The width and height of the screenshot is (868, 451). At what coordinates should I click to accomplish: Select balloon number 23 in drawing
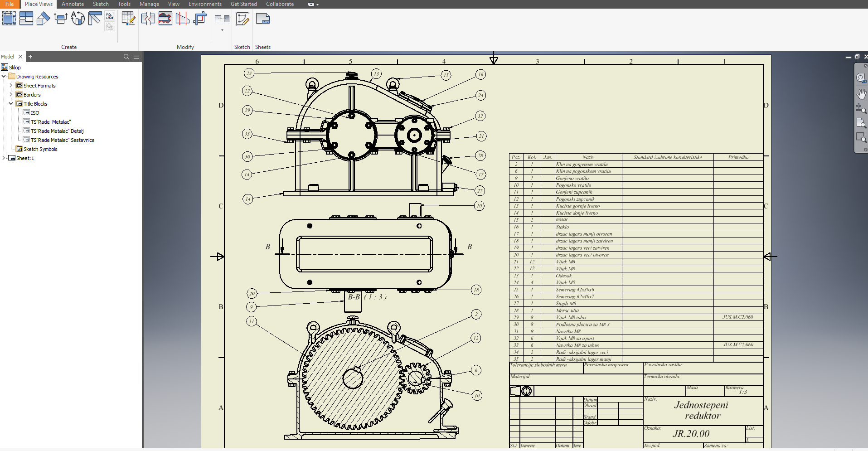click(249, 73)
